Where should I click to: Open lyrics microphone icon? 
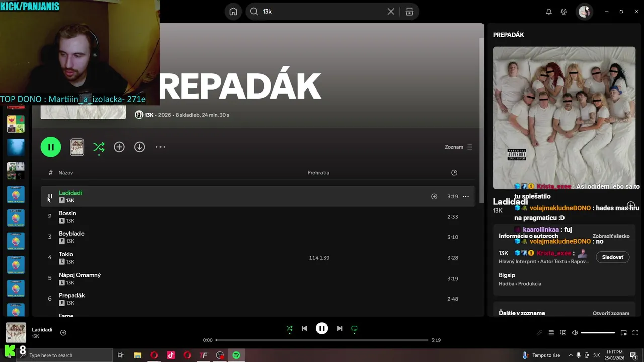point(539,333)
